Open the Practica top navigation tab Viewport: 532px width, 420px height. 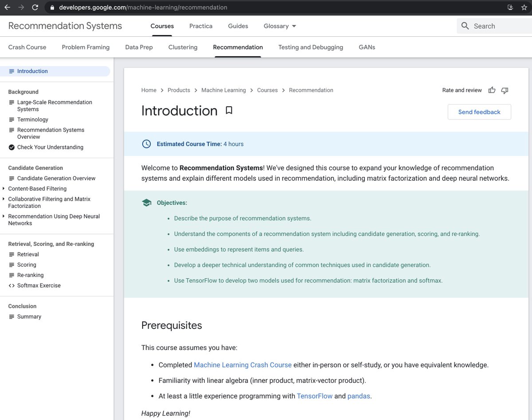(x=201, y=26)
